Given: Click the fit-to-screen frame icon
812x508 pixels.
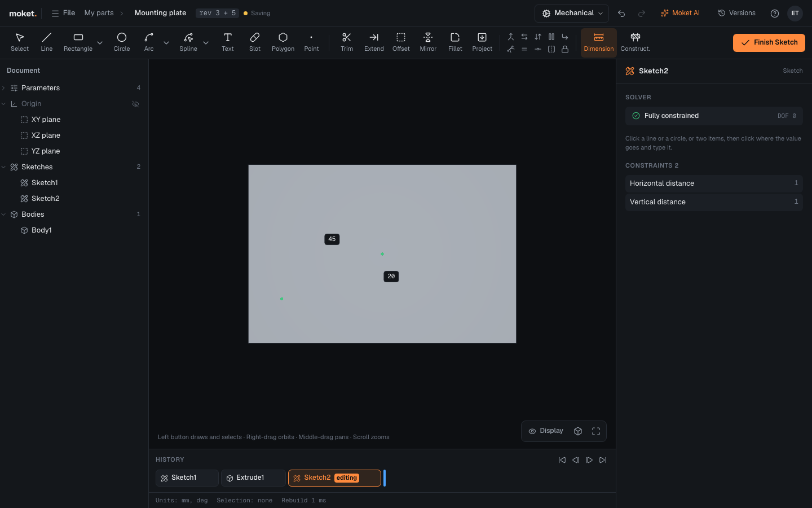Looking at the screenshot, I should [596, 431].
